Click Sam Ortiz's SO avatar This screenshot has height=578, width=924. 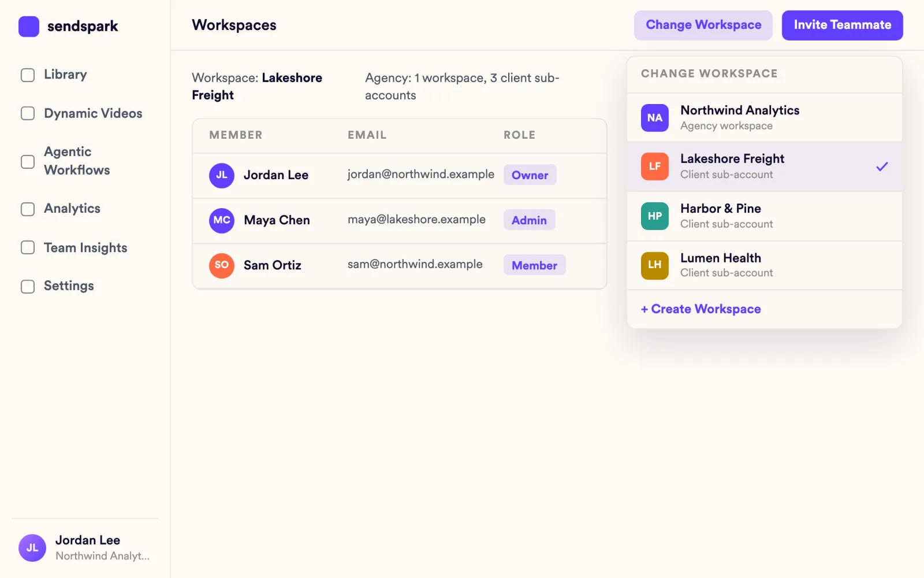[x=222, y=265]
